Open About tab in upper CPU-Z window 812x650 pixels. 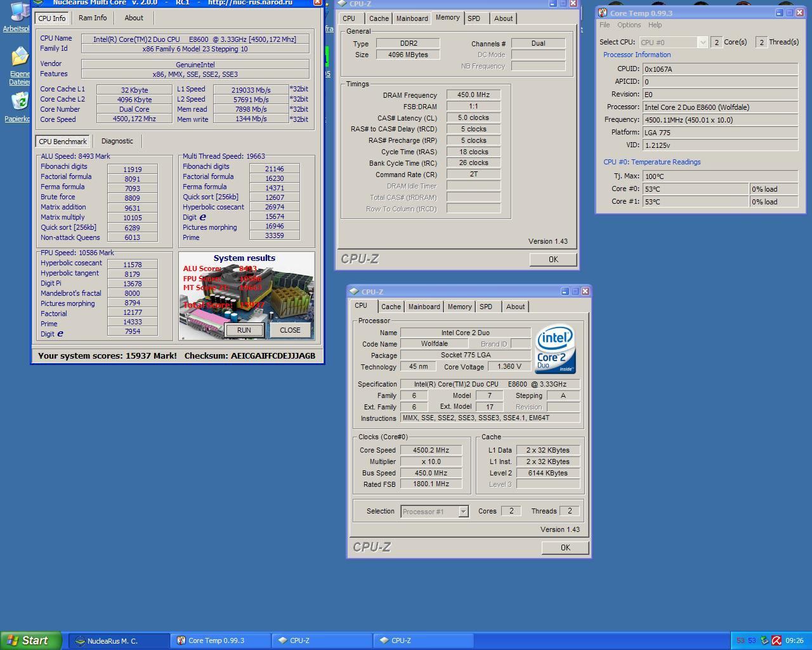pyautogui.click(x=504, y=18)
